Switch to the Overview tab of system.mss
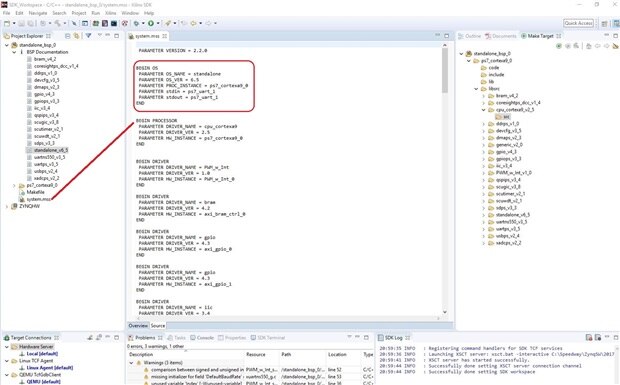This screenshot has width=620, height=385. (x=138, y=326)
